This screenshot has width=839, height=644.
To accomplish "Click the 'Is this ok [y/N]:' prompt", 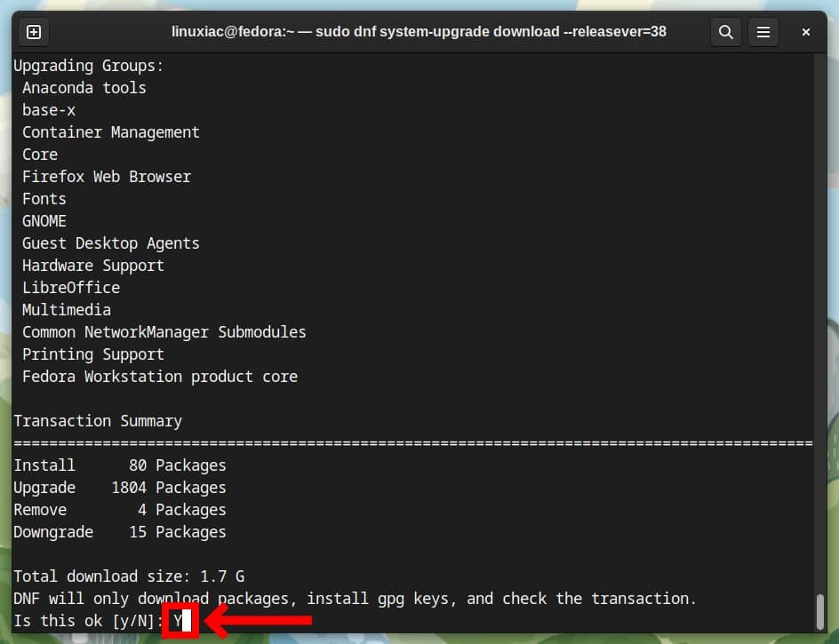I will (x=88, y=621).
